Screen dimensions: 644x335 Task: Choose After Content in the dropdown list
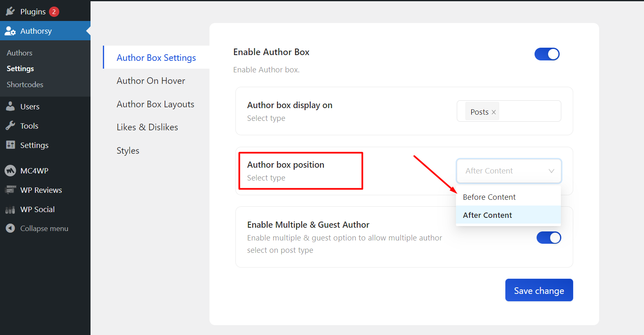[x=487, y=215]
